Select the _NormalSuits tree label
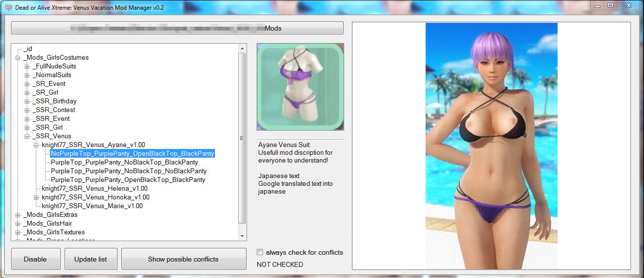Image resolution: width=644 pixels, height=278 pixels. click(x=51, y=75)
